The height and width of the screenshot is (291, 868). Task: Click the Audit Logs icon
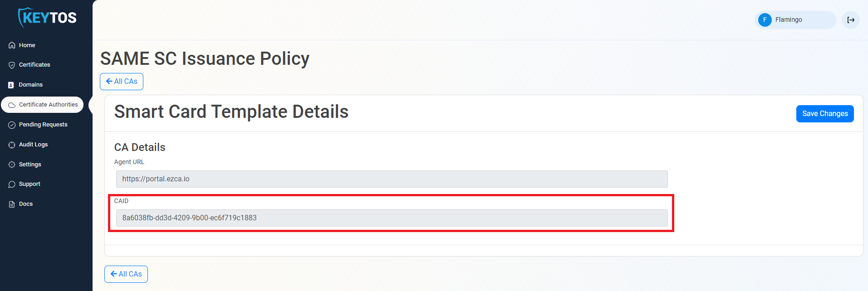[12, 145]
